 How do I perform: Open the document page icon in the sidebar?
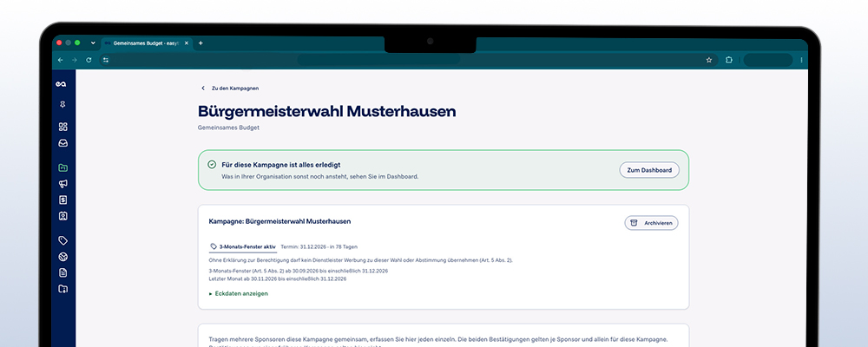(x=63, y=273)
